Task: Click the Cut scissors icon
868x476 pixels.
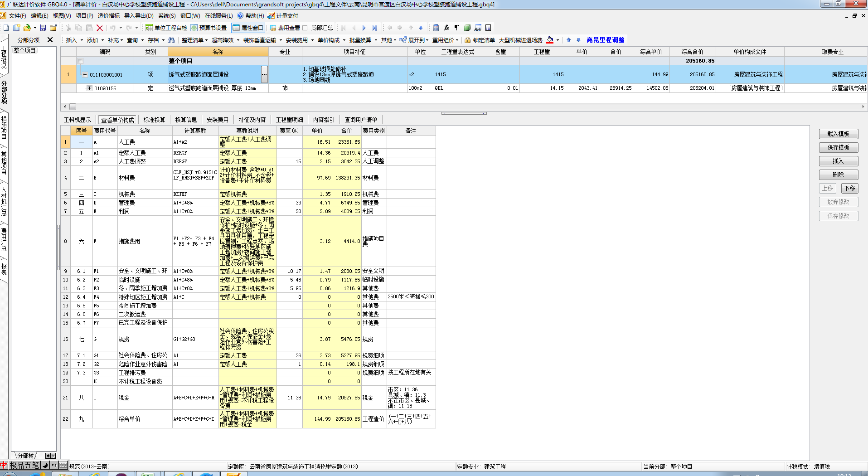Action: 68,28
